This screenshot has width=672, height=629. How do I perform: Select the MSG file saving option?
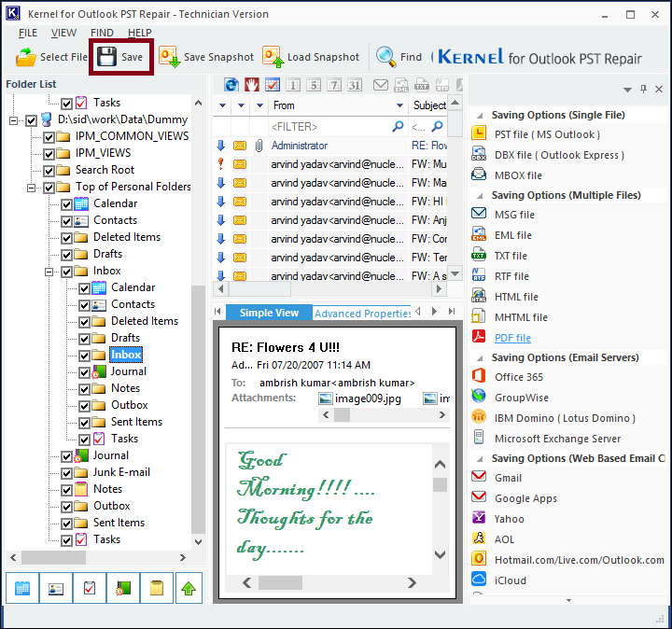click(514, 215)
